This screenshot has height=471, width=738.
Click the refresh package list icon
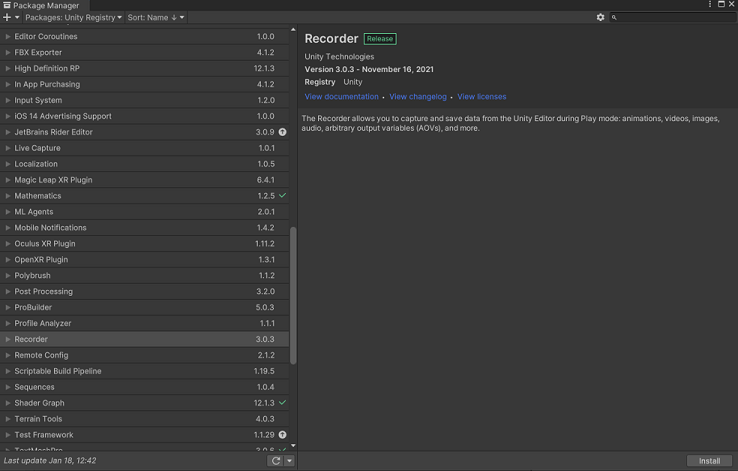pyautogui.click(x=276, y=461)
